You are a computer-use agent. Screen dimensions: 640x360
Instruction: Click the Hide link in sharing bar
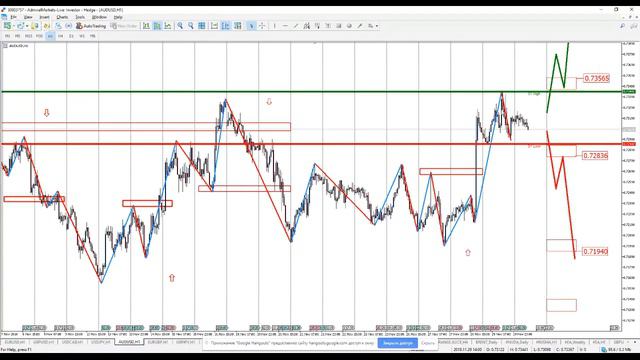(428, 343)
